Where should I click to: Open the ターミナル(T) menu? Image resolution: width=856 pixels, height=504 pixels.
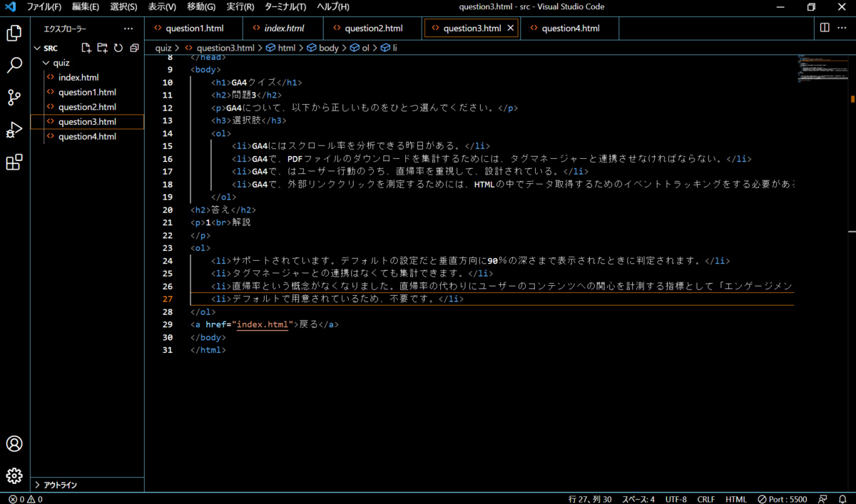285,7
